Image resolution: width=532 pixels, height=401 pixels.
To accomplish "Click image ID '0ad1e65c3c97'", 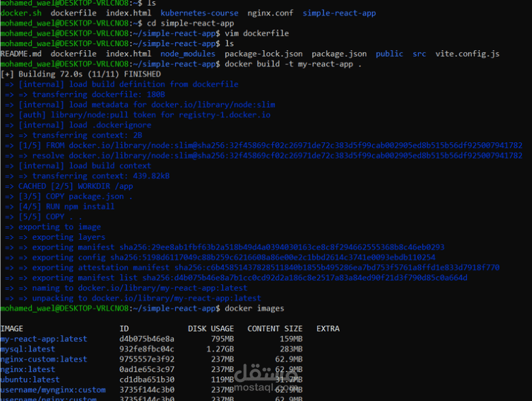I will pos(147,370).
